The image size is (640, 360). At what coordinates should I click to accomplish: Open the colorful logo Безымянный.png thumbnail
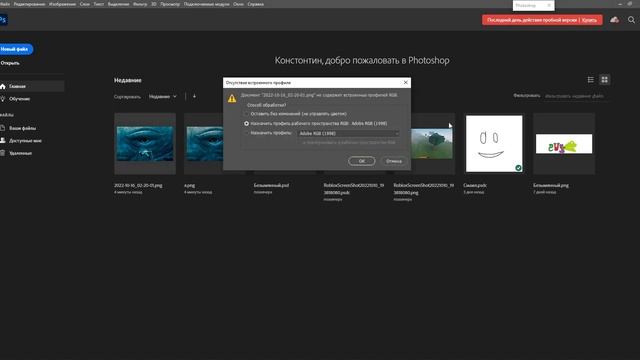tap(564, 144)
